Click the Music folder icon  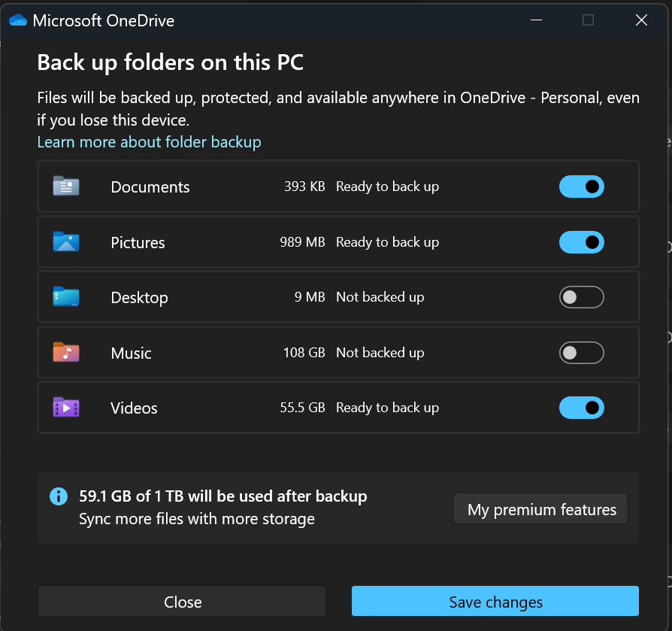[66, 352]
